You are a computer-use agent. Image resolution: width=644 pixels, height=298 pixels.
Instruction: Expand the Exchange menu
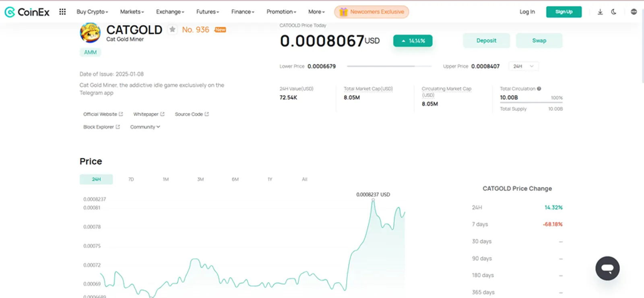click(x=170, y=12)
